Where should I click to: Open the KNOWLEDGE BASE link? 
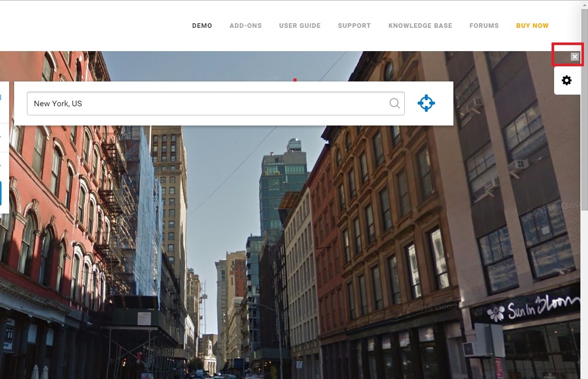coord(420,25)
